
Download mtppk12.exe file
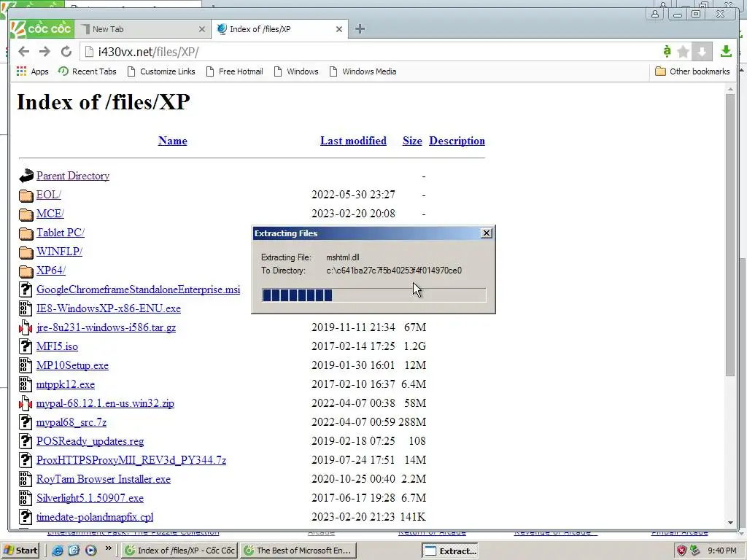(x=66, y=384)
